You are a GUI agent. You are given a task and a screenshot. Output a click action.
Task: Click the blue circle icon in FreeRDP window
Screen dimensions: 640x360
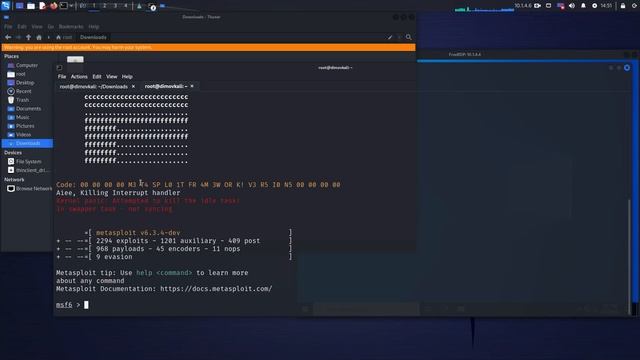pos(627,68)
